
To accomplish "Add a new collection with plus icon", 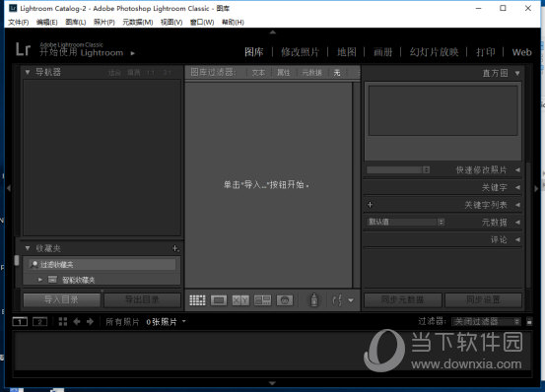I will pyautogui.click(x=175, y=248).
